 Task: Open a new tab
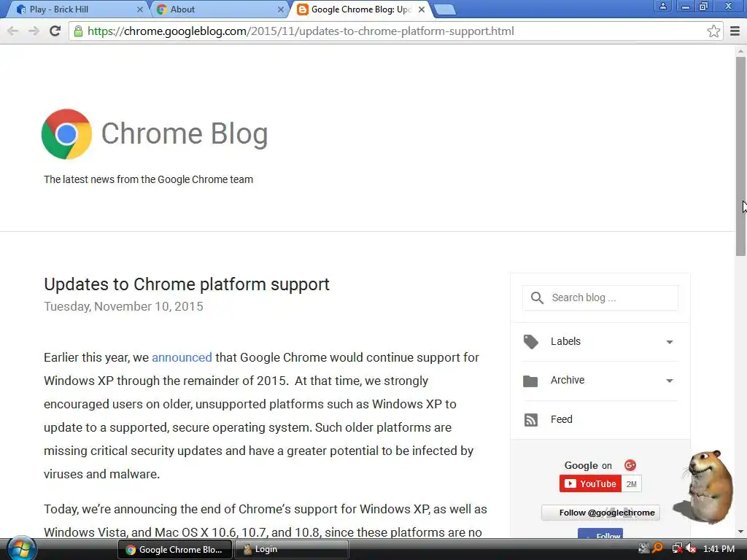(x=445, y=10)
